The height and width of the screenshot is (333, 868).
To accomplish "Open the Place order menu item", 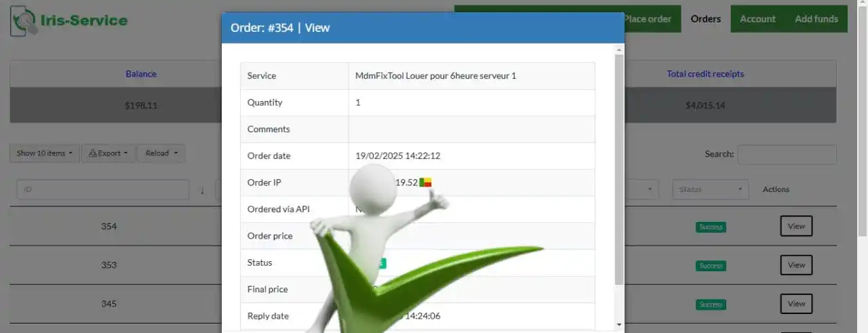I will pyautogui.click(x=648, y=19).
